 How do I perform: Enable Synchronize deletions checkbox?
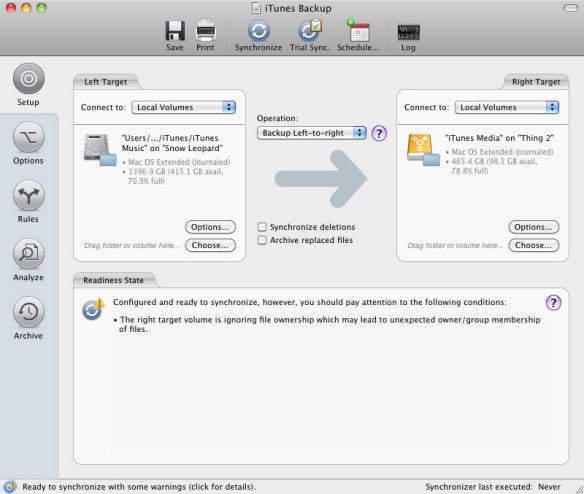click(x=262, y=227)
